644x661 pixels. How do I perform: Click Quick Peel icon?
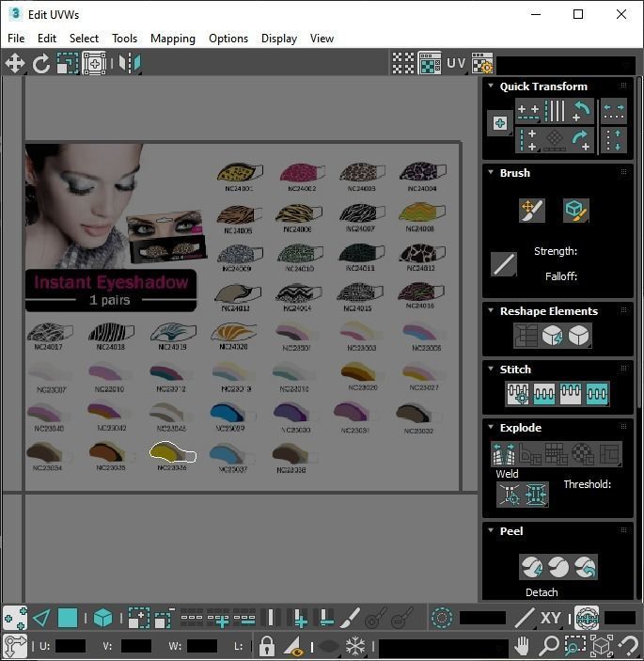[531, 567]
